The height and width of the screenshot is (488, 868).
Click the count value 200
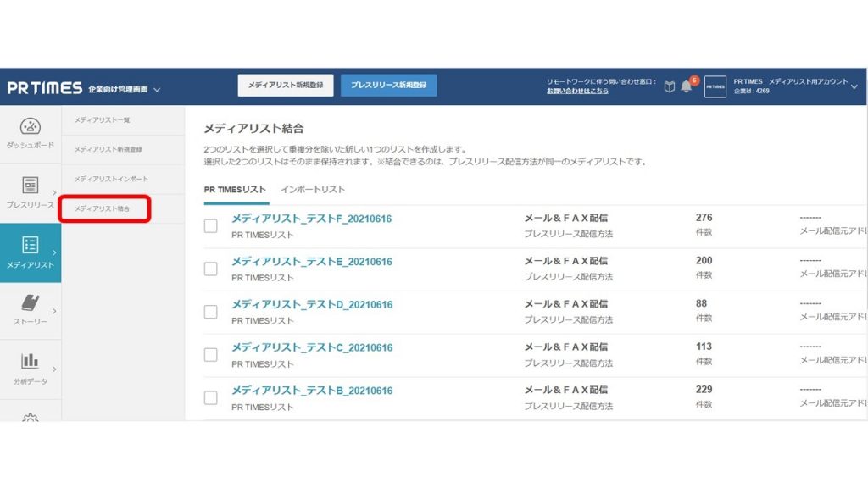pos(704,261)
